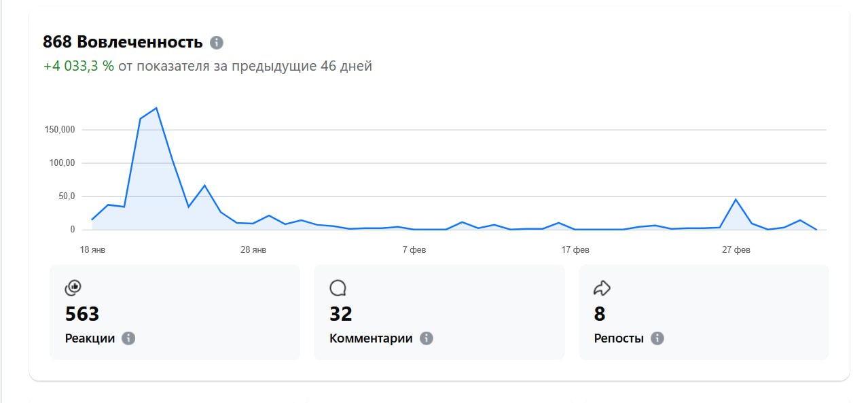Click the Репосты arrow share icon
This screenshot has height=403, width=868.
point(601,287)
